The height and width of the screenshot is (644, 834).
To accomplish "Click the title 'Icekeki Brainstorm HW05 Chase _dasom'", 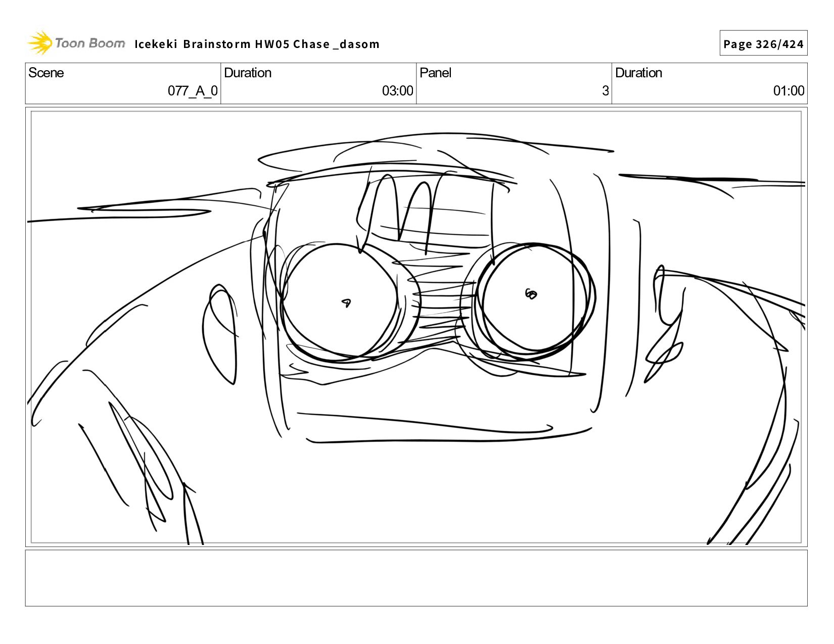I will coord(257,44).
